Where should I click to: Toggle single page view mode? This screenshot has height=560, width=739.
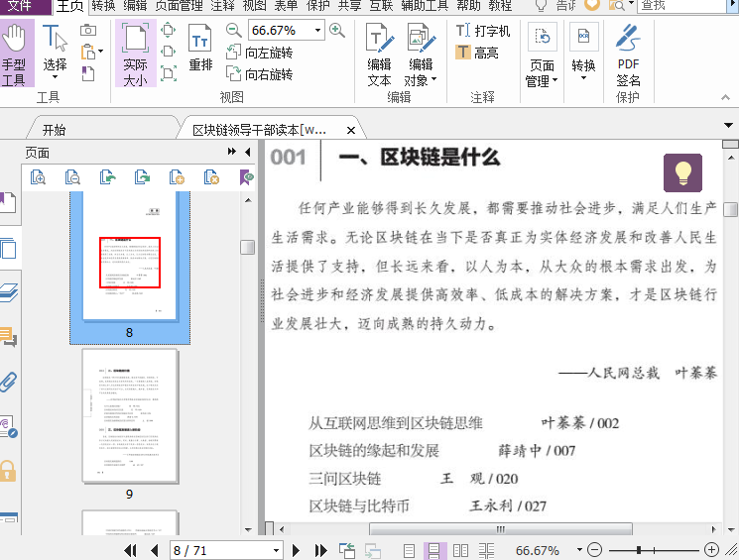coord(409,550)
